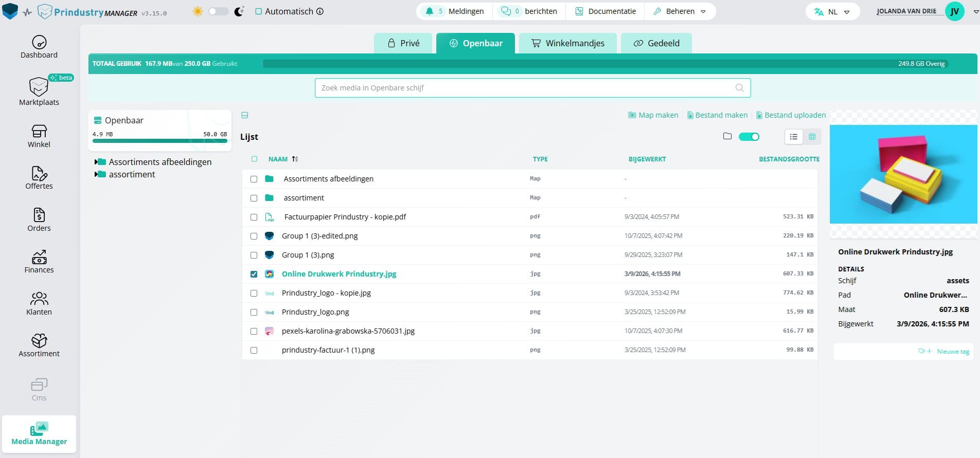Viewport: 980px width, 458px height.
Task: Toggle the folder visibility switch
Action: (749, 137)
